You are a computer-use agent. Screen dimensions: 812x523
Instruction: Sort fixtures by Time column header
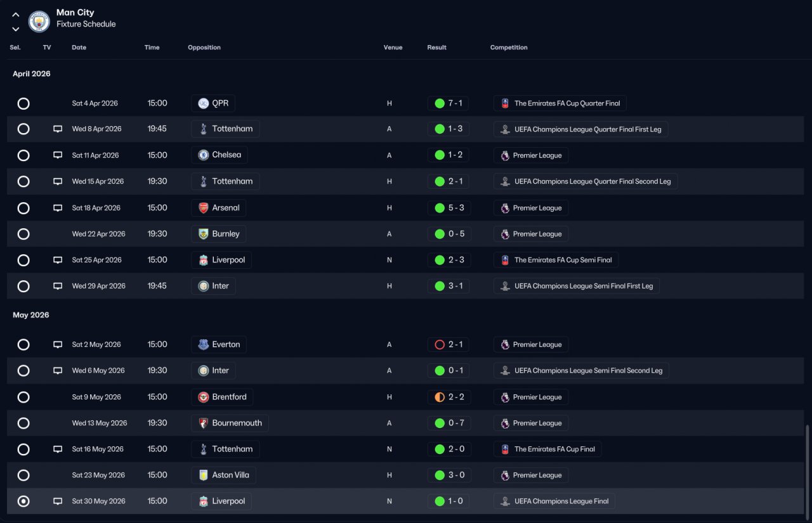[x=152, y=48]
